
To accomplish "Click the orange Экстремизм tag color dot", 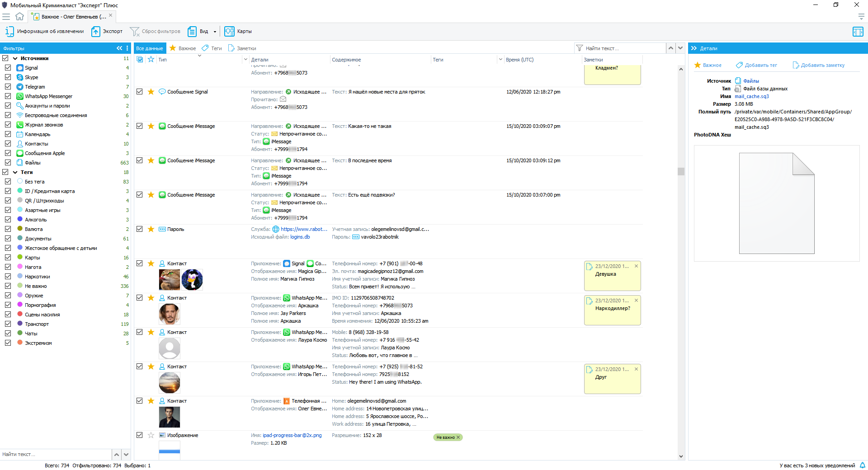I will pos(20,343).
